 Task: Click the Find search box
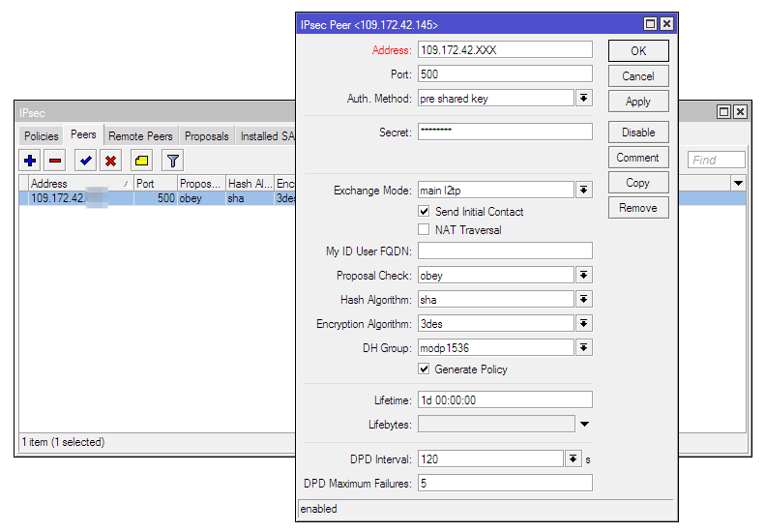pos(716,160)
